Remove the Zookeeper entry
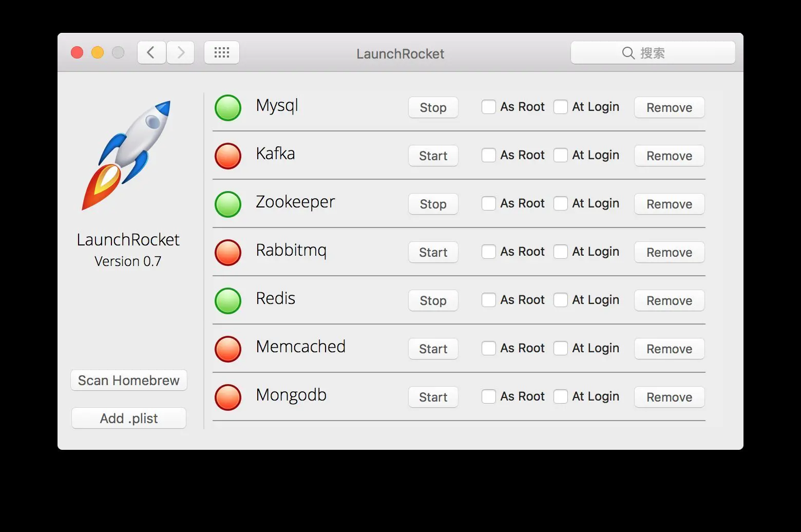This screenshot has height=532, width=801. coord(669,204)
